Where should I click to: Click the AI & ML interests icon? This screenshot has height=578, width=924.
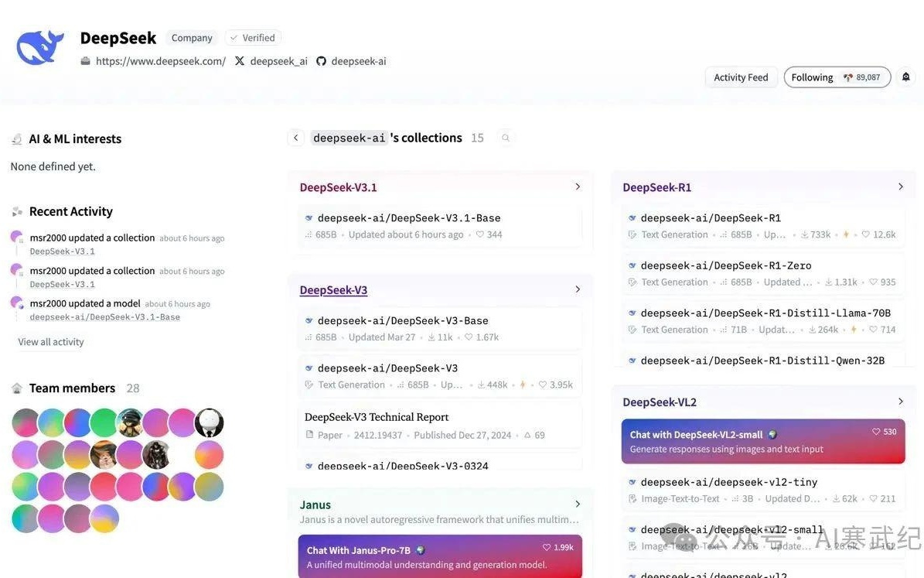pos(17,139)
